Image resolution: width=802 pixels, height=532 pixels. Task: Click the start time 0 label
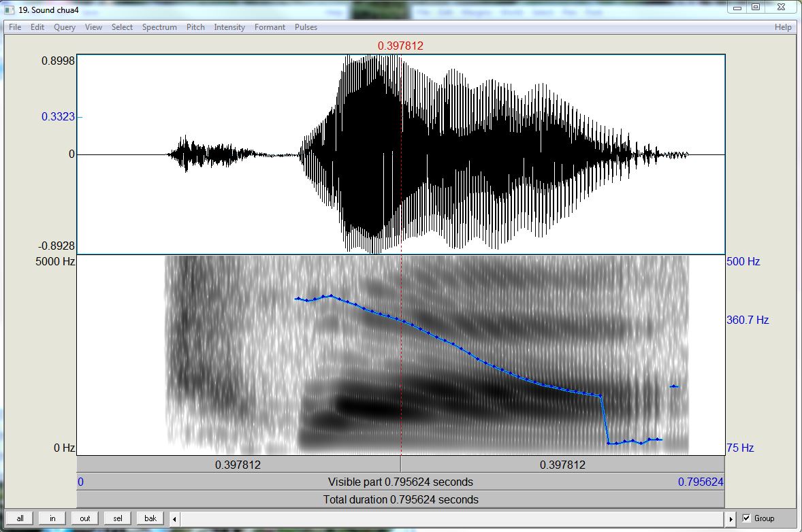(81, 482)
